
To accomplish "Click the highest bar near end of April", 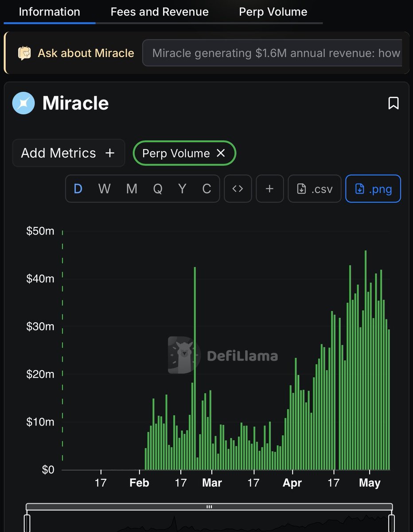I will 366,360.
